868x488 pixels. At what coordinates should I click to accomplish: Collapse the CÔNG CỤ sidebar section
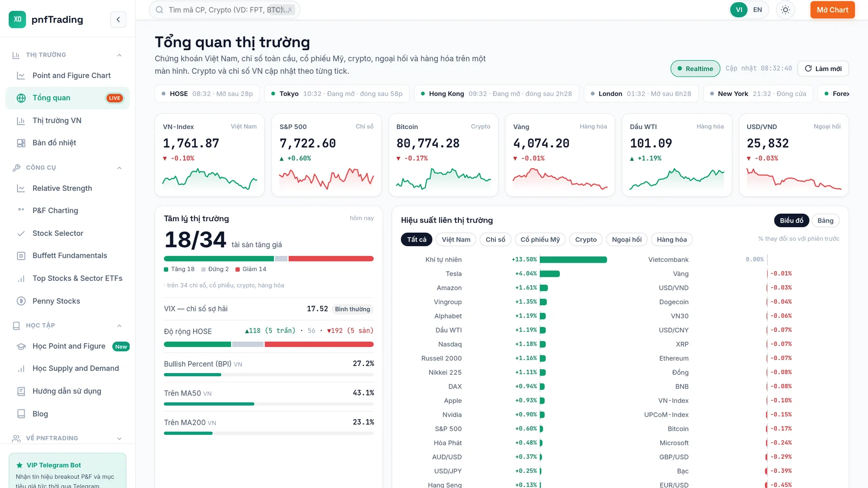(x=119, y=168)
